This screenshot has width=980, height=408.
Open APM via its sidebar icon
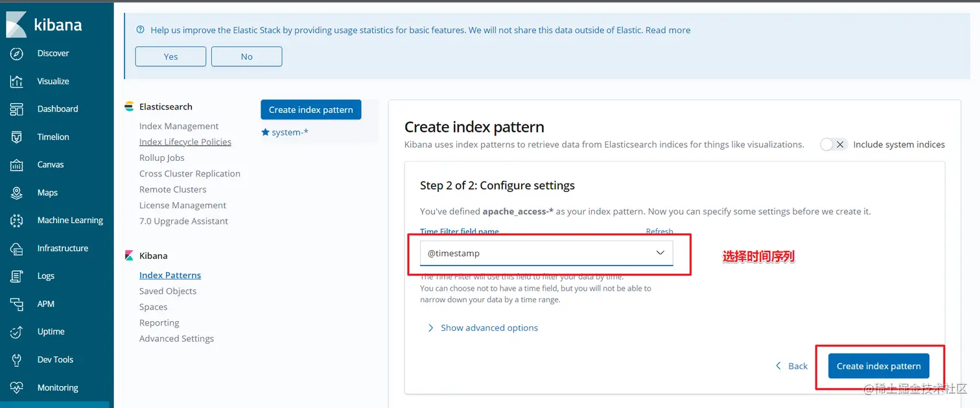point(17,304)
